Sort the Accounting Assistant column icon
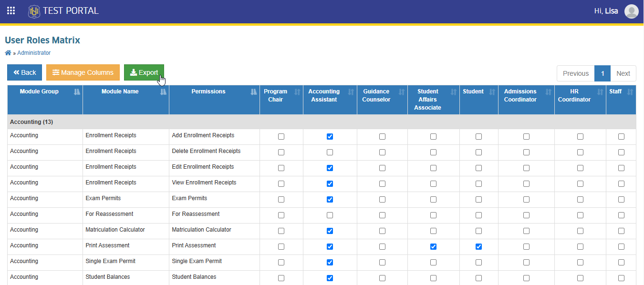Screen dimensions: 644x285 coord(351,92)
